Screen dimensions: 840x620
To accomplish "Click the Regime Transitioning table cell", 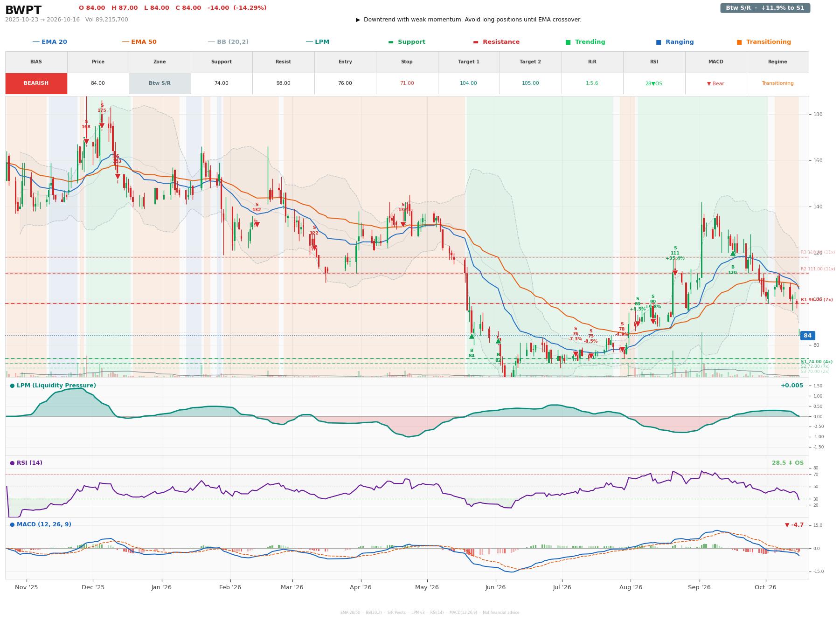I will tap(778, 83).
